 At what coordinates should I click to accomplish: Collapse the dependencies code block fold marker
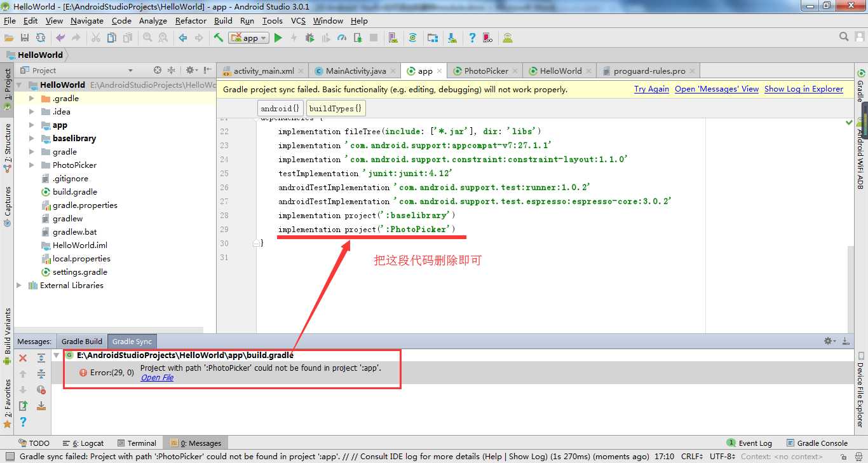256,243
